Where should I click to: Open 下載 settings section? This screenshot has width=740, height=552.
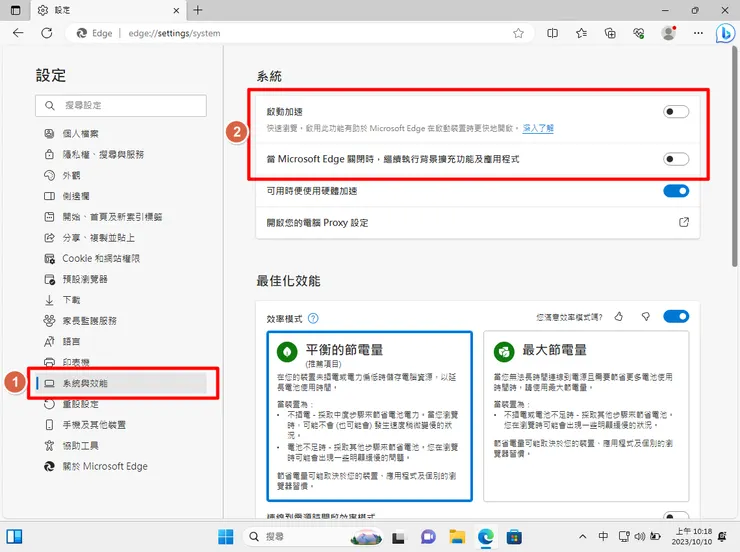[x=71, y=300]
